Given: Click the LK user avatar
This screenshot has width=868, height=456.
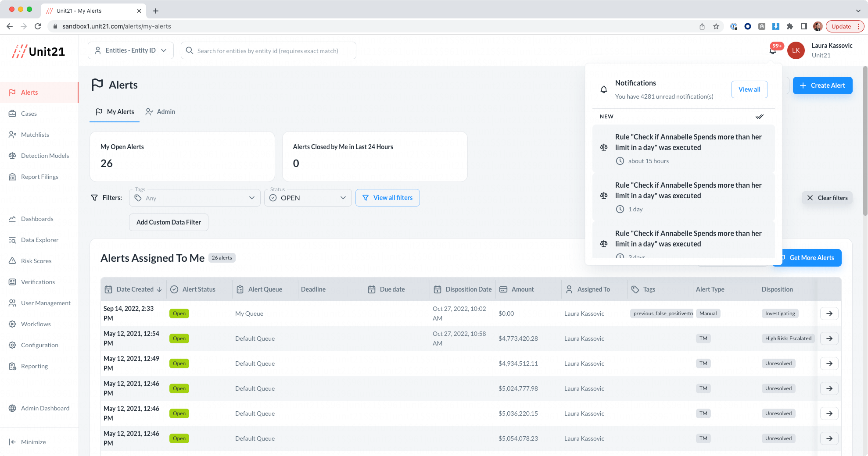Looking at the screenshot, I should [796, 50].
